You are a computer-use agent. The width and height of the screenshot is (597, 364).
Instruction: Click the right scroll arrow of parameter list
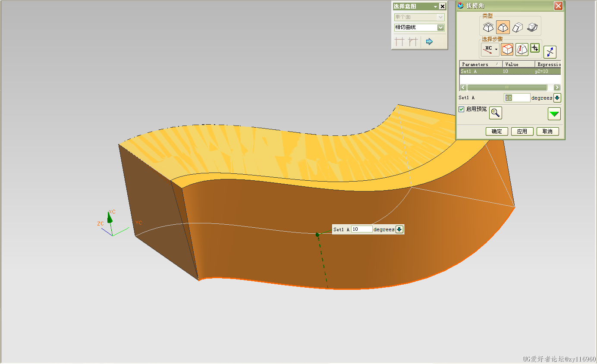557,87
